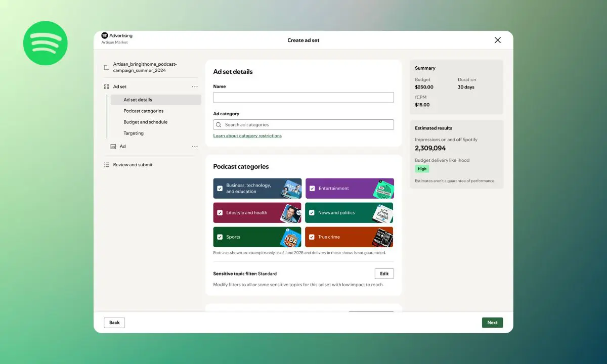Click the Entertainment category podcast cover thumbnail
Viewport: 607px width, 364px height.
(x=383, y=189)
